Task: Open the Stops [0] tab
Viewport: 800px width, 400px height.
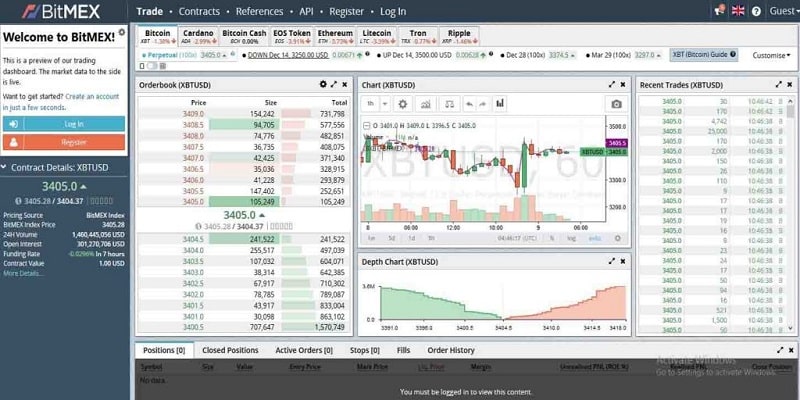Action: [365, 350]
